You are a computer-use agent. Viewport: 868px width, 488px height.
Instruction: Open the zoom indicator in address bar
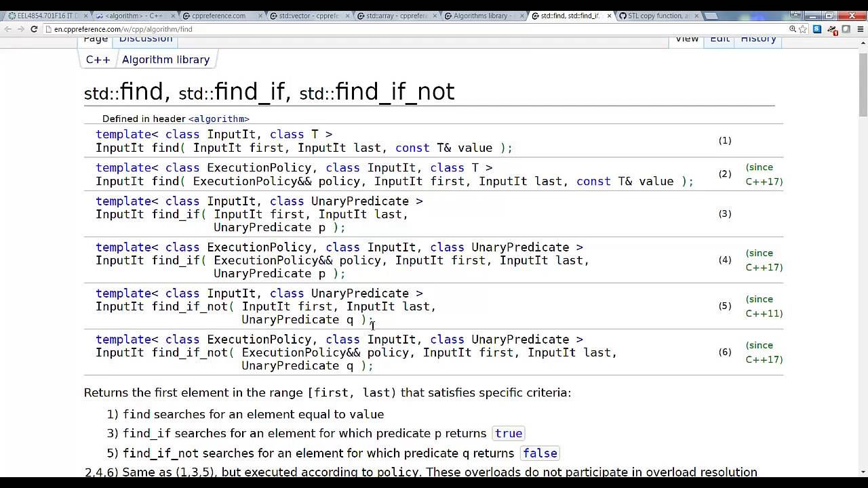(792, 29)
